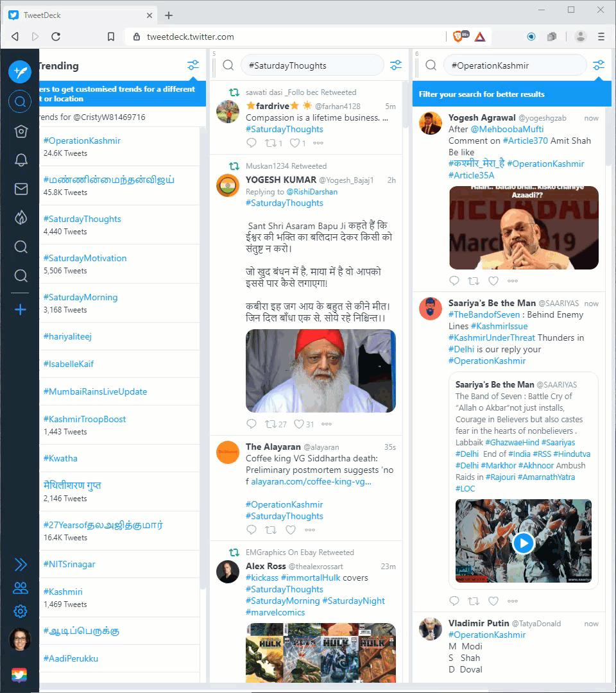Open the Notifications bell in the sidebar

(x=21, y=160)
